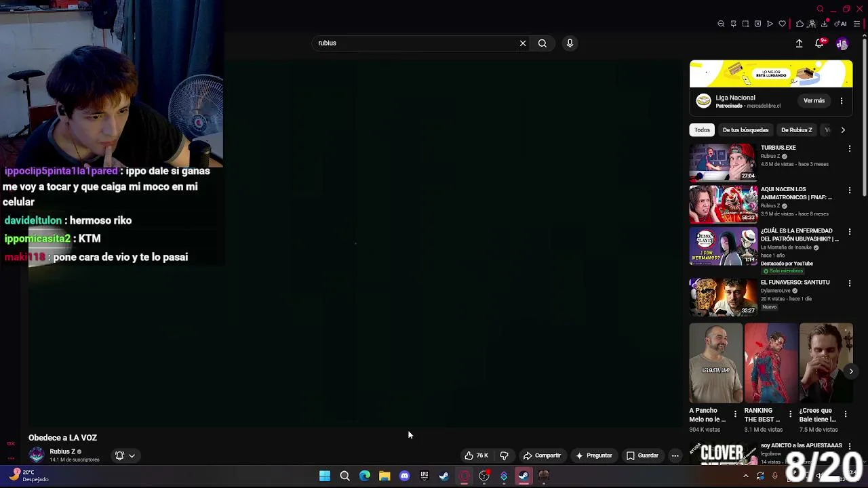This screenshot has height=488, width=868.
Task: Open options for Liga Nacional ad
Action: [x=842, y=101]
